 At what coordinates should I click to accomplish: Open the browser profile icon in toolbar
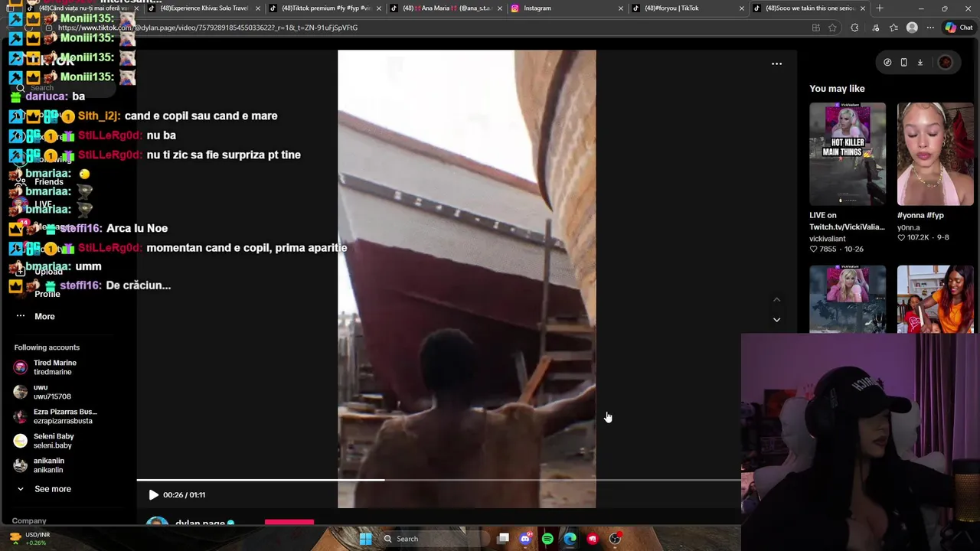(x=912, y=28)
